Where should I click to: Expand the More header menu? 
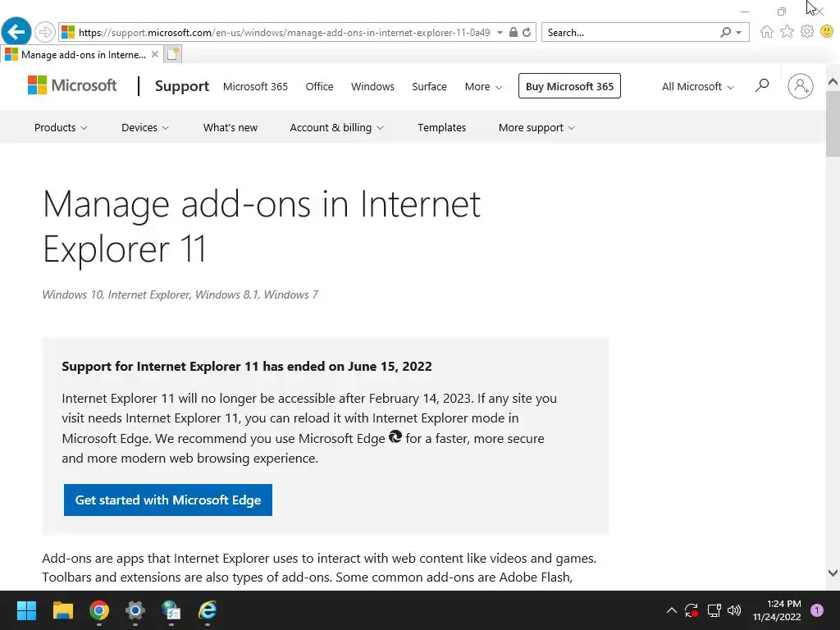[483, 86]
